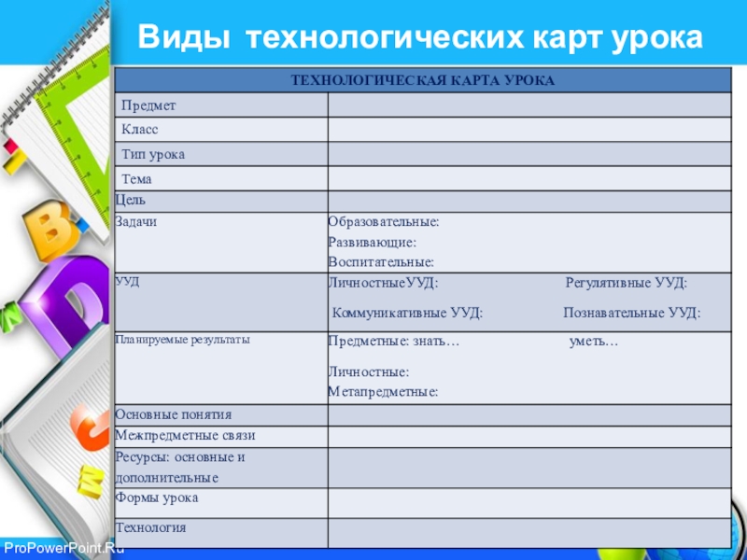Viewport: 747px width, 560px height.
Task: Select the text "Коммуникативные УУД:"
Action: (407, 314)
